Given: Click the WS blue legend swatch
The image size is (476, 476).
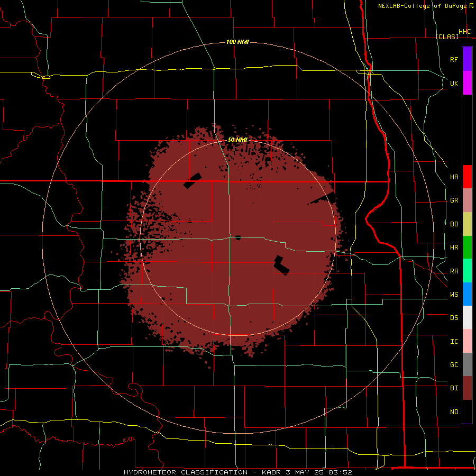Looking at the screenshot, I should coord(467,294).
